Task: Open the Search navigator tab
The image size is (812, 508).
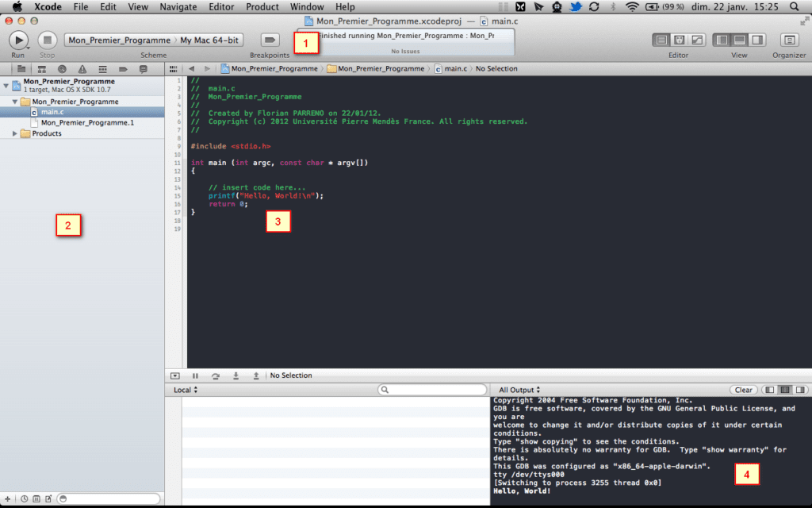Action: click(62, 69)
